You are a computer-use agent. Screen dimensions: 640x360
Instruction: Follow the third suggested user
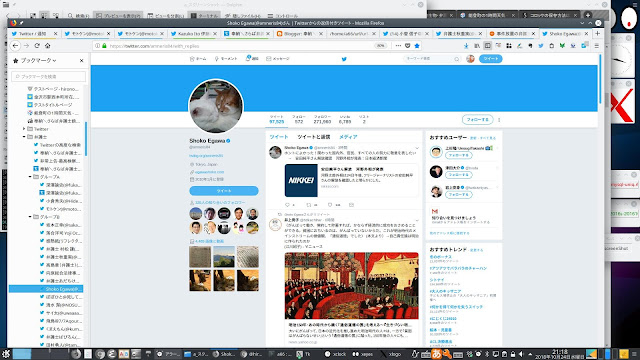tap(458, 195)
